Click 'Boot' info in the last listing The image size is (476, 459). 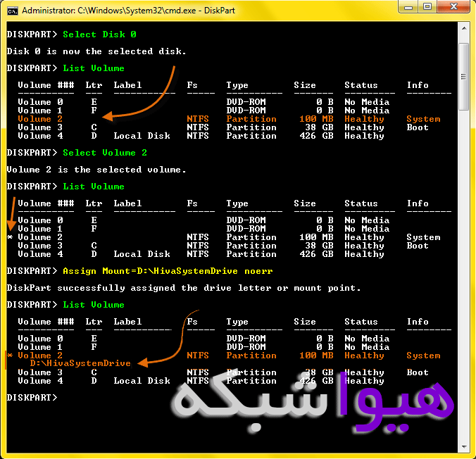[x=418, y=372]
